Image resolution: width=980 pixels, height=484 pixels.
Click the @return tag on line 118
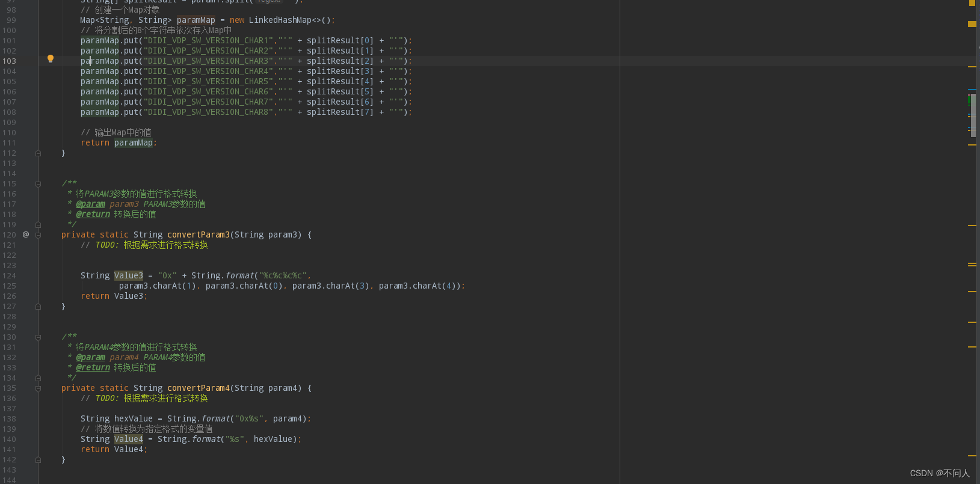tap(93, 214)
